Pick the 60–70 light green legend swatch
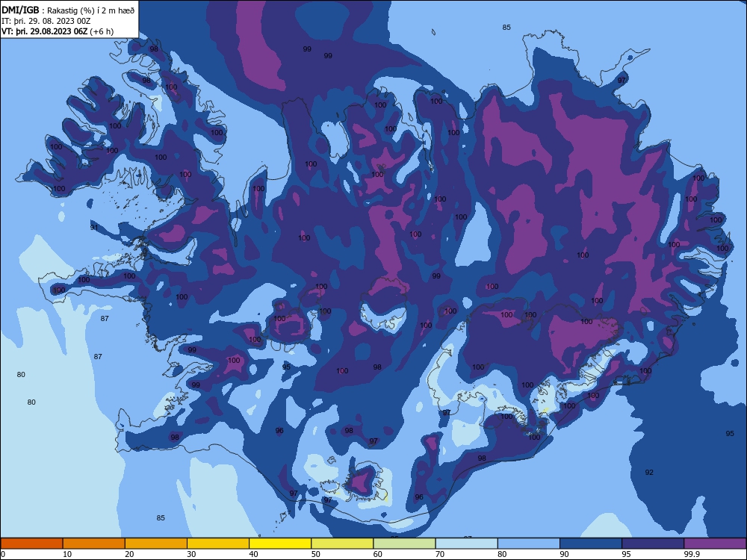 pos(404,544)
